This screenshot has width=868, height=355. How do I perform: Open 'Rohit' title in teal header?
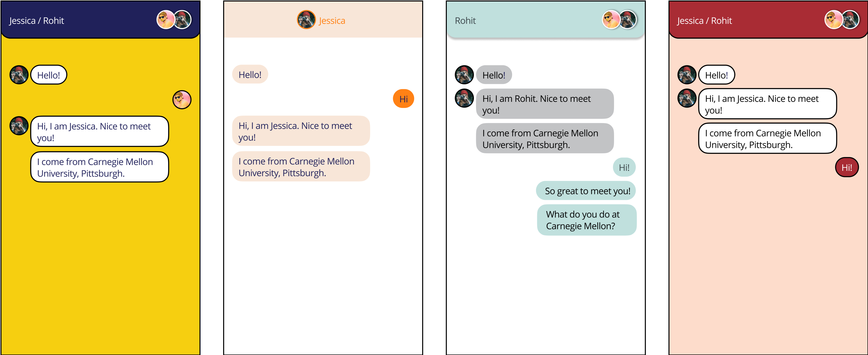pyautogui.click(x=465, y=20)
